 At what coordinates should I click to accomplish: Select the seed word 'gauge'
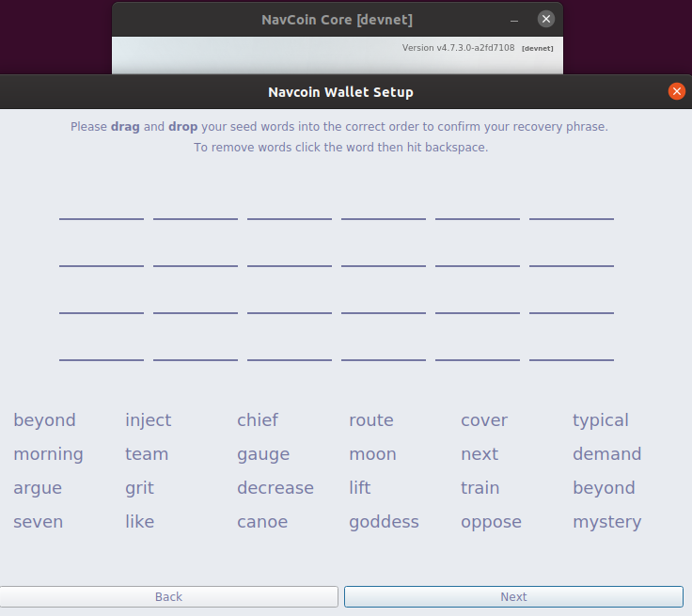click(263, 455)
